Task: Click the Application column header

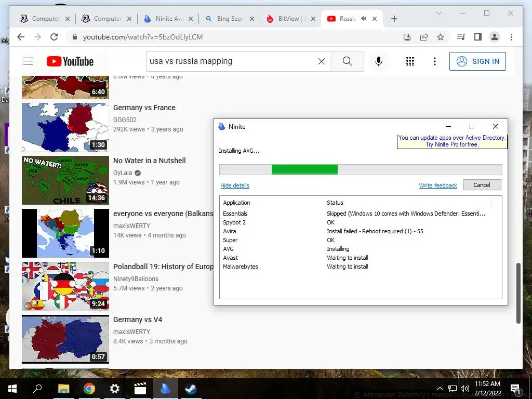Action: (272, 203)
